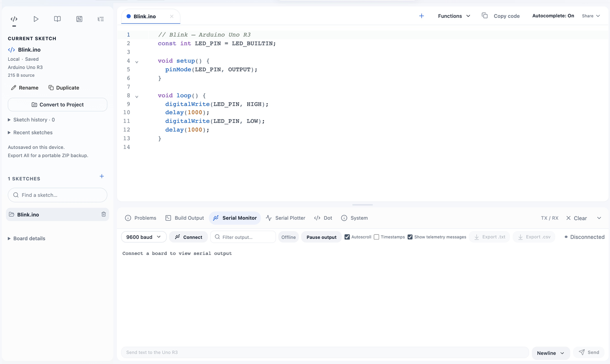Click the Convert to Project button
The width and height of the screenshot is (610, 364).
[58, 105]
